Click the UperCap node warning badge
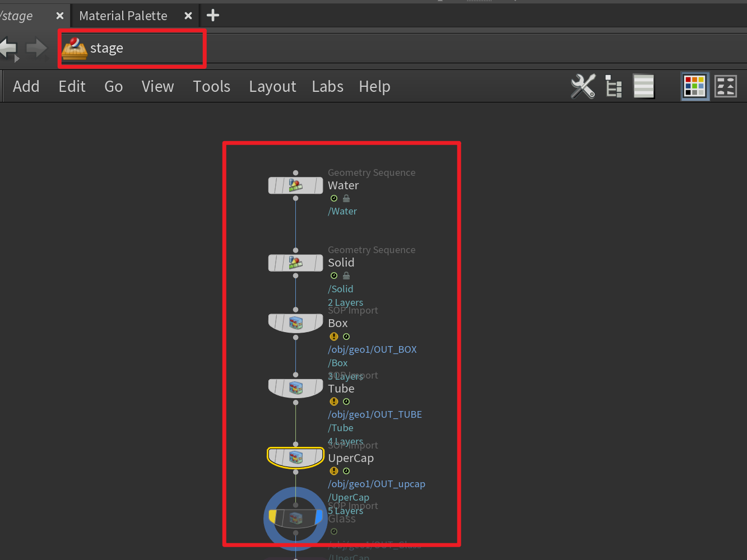The height and width of the screenshot is (560, 747). 334,471
